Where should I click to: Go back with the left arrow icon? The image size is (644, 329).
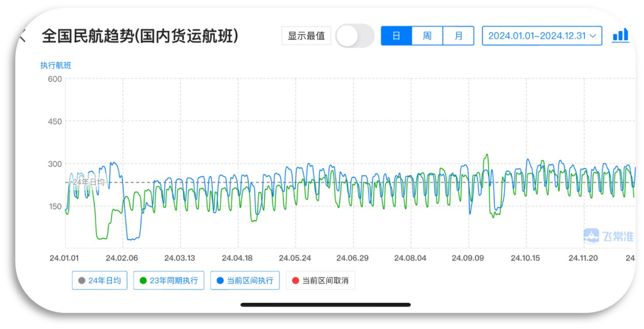pyautogui.click(x=22, y=36)
